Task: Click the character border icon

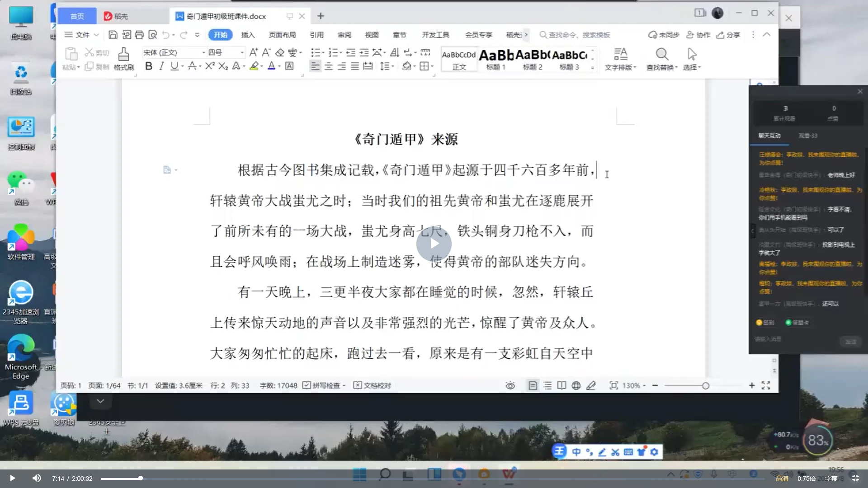Action: coord(289,66)
